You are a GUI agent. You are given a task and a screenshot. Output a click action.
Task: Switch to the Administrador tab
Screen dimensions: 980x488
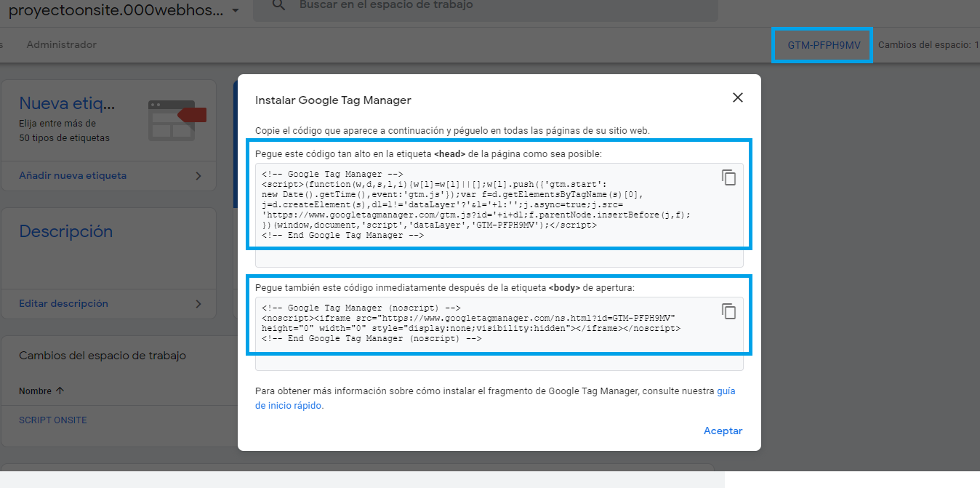pyautogui.click(x=61, y=45)
